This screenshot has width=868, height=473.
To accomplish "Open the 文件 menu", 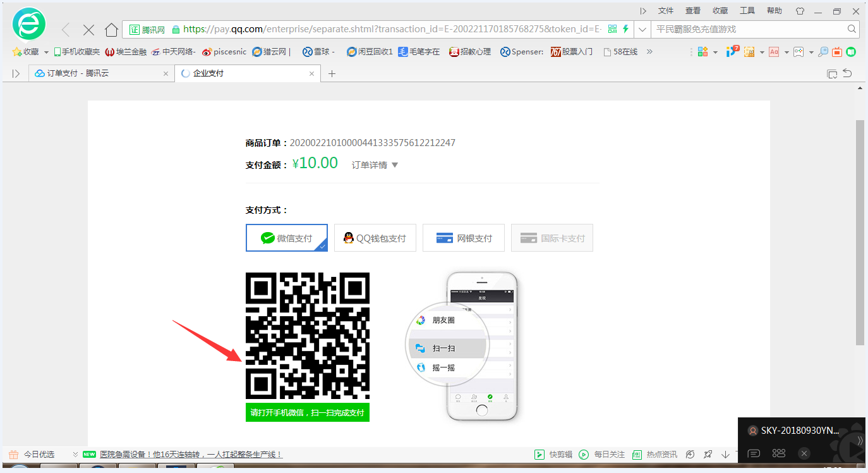I will [x=666, y=11].
